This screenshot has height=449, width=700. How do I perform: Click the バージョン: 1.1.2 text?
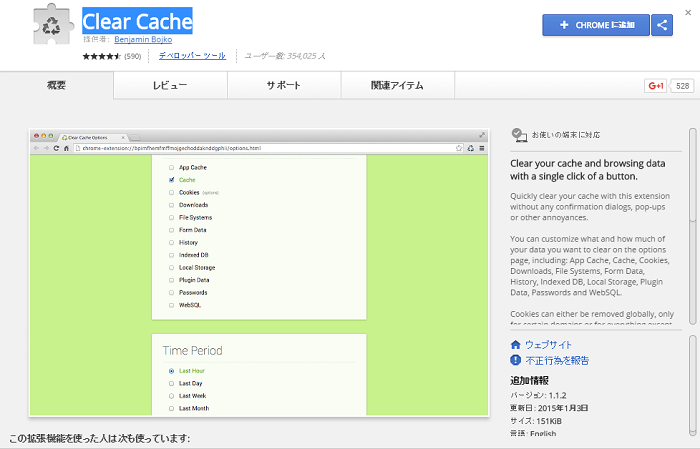pos(538,395)
